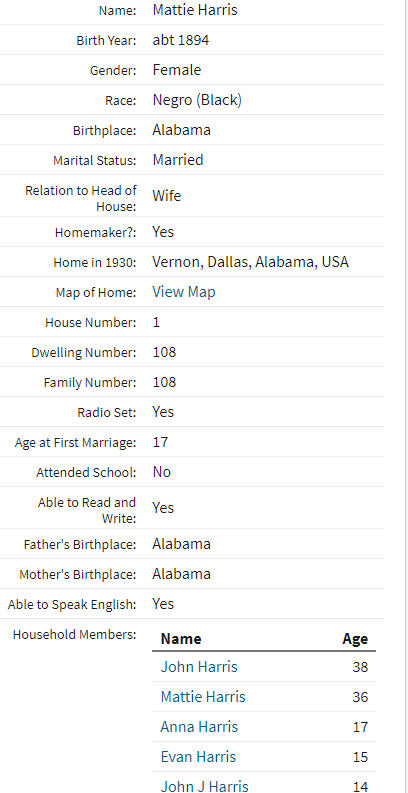This screenshot has width=408, height=793.
Task: Open John J Harris record link
Action: pos(204,786)
